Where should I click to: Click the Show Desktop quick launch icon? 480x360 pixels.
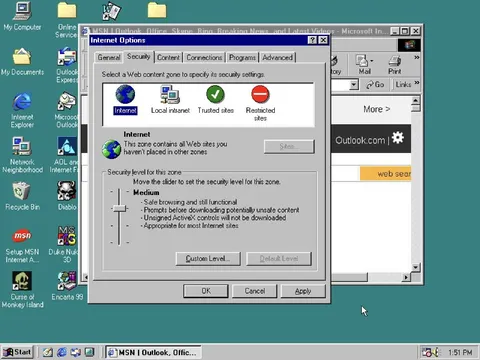[48, 352]
